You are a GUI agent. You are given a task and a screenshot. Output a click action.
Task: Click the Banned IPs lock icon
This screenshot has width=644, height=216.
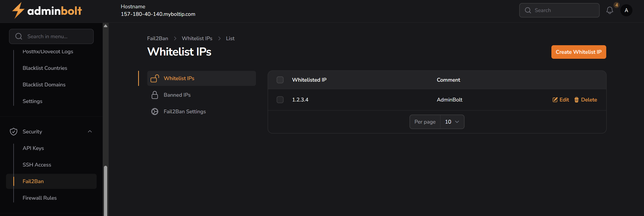(x=155, y=95)
